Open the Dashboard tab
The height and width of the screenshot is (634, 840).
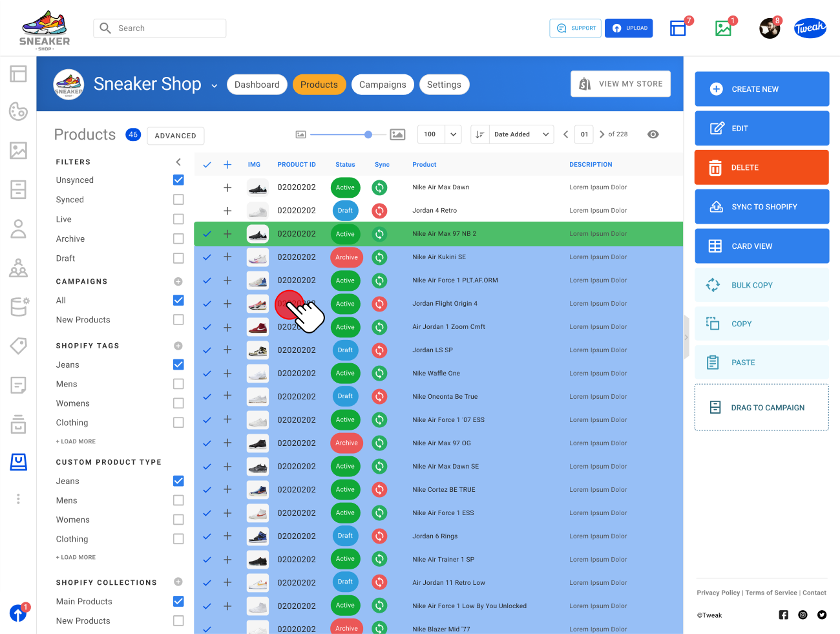click(257, 84)
